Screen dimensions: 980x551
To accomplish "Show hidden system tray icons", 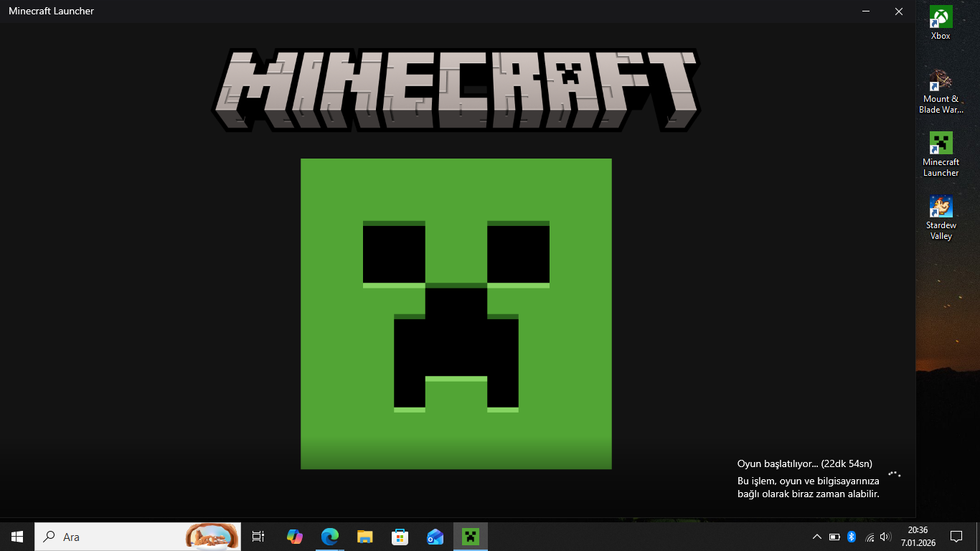I will 816,537.
